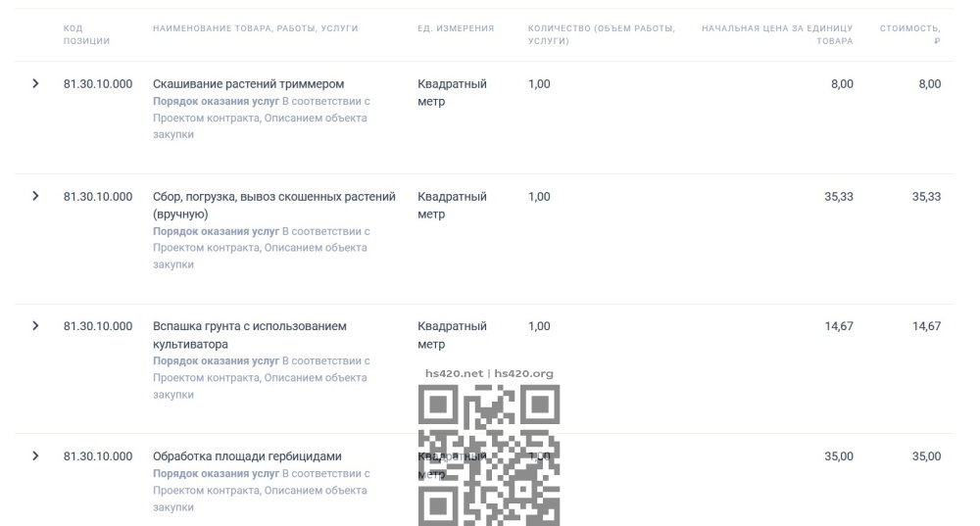Click the Стоимость, ₽ column header
This screenshot has width=980, height=526.
[910, 34]
